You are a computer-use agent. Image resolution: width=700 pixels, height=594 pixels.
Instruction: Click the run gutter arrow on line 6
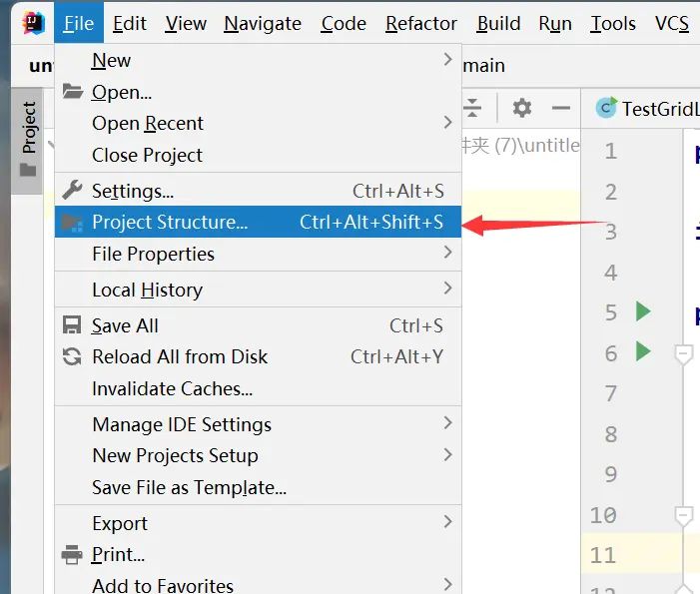pos(643,351)
